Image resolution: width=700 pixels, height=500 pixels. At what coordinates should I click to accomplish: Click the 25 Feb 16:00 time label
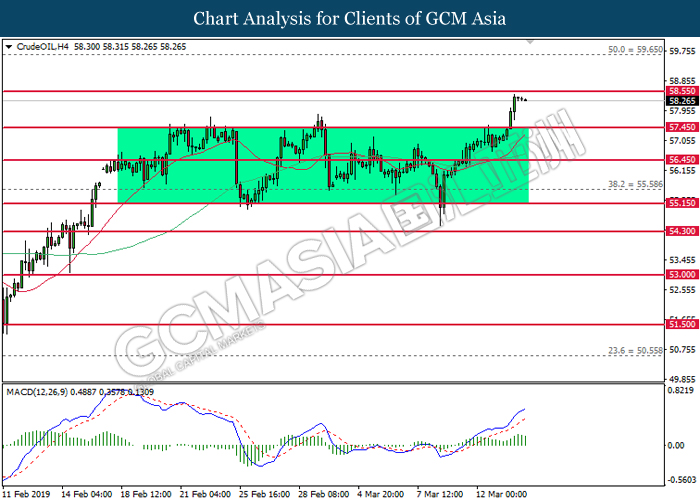(x=264, y=494)
